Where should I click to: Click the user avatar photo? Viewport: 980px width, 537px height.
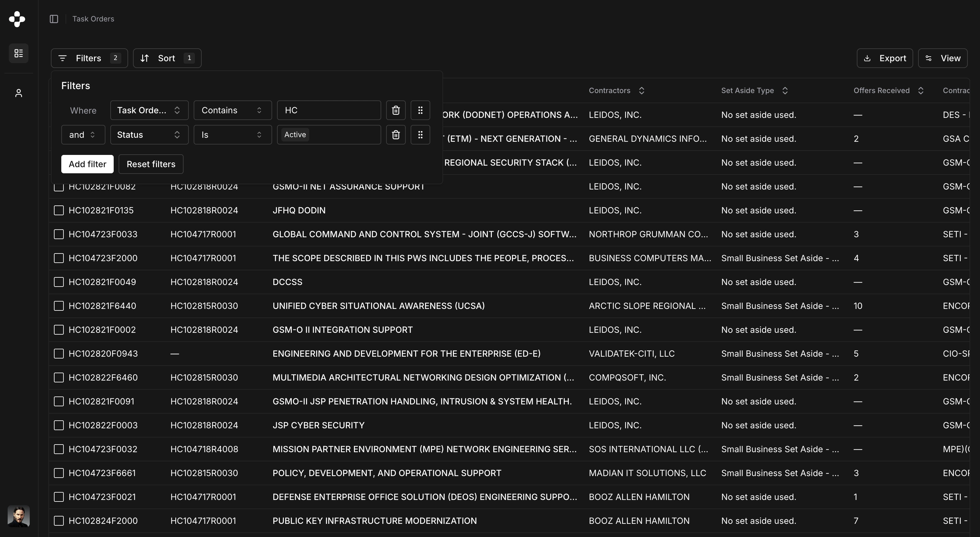coord(19,516)
